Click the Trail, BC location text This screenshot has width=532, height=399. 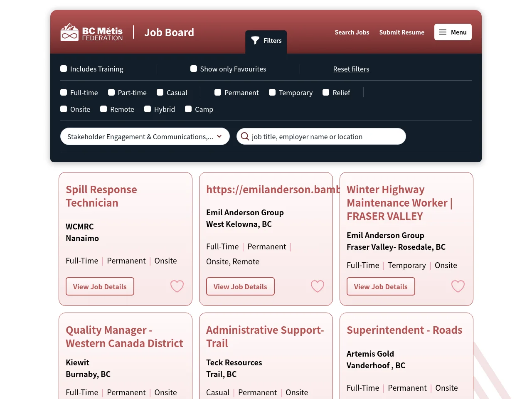click(x=222, y=374)
